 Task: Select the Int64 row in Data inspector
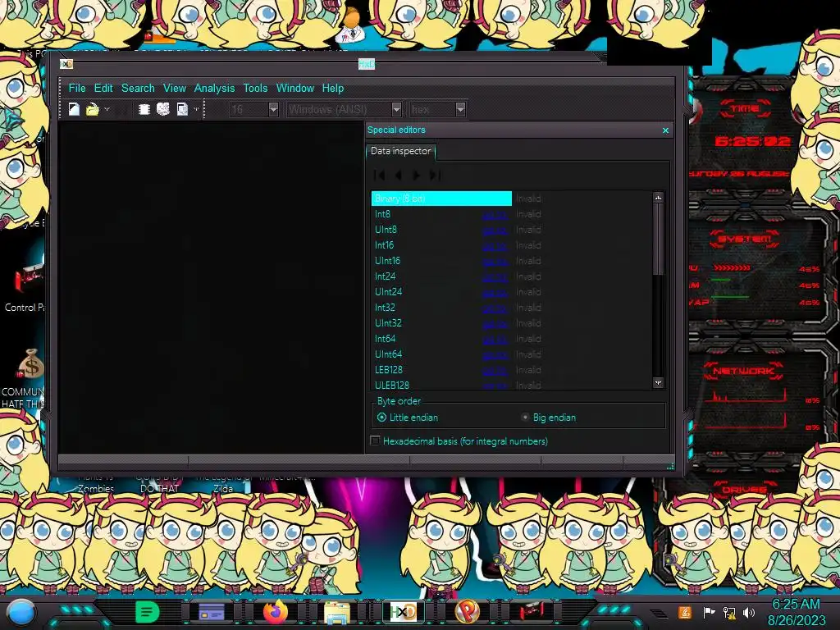click(x=512, y=339)
